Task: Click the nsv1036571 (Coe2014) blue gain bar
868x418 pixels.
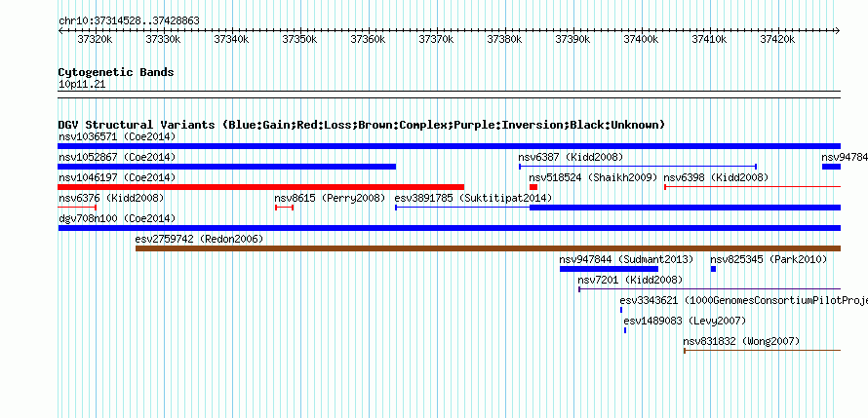Action: coord(449,146)
